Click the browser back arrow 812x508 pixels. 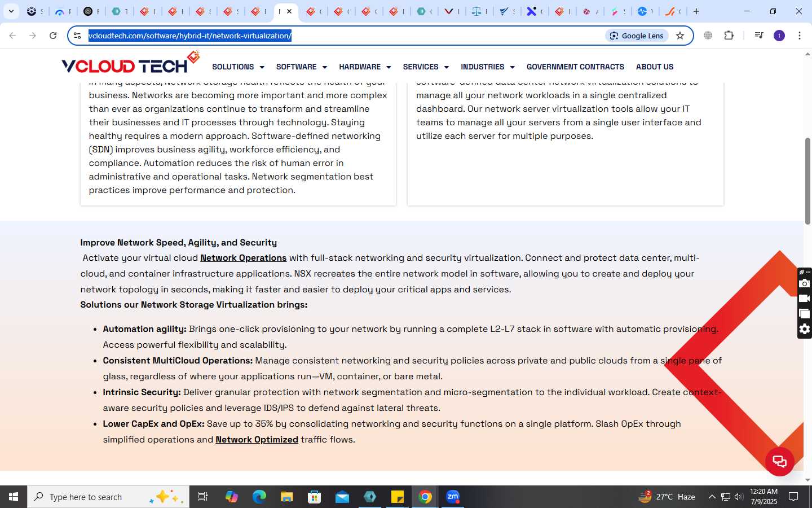click(x=12, y=36)
